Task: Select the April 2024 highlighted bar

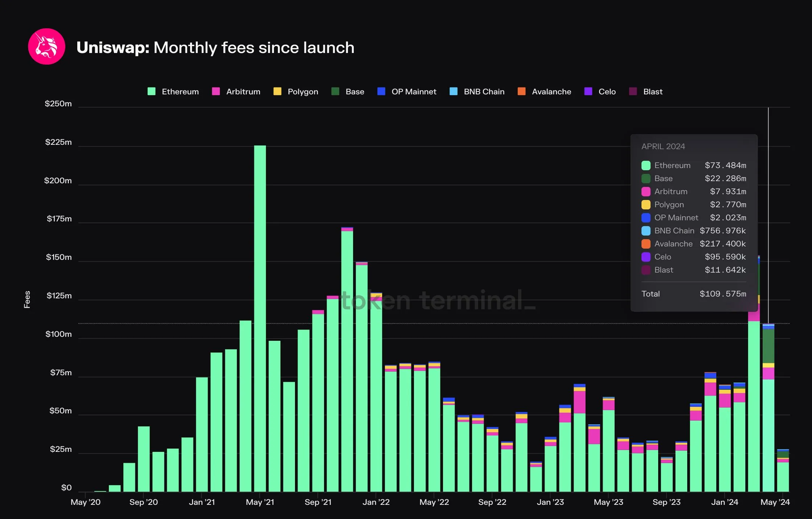Action: (768, 408)
